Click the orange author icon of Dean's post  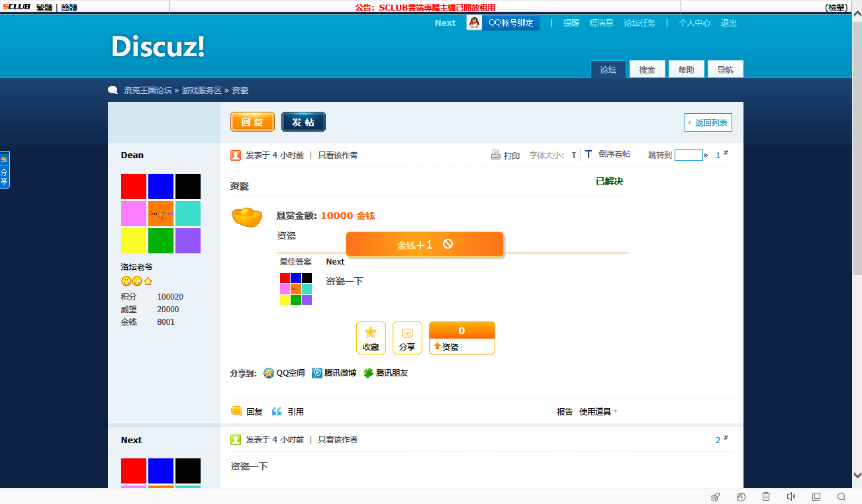pyautogui.click(x=236, y=155)
